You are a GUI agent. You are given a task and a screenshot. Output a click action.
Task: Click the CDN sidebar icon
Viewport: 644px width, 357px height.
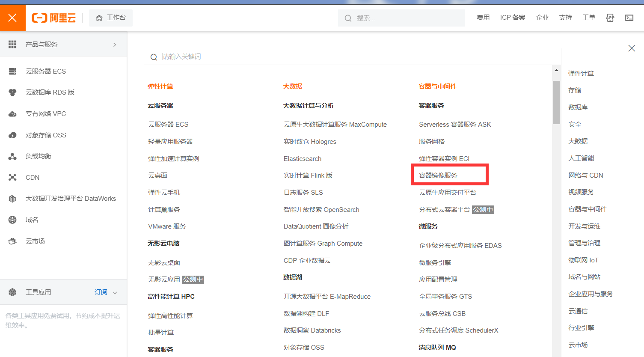[x=12, y=178]
